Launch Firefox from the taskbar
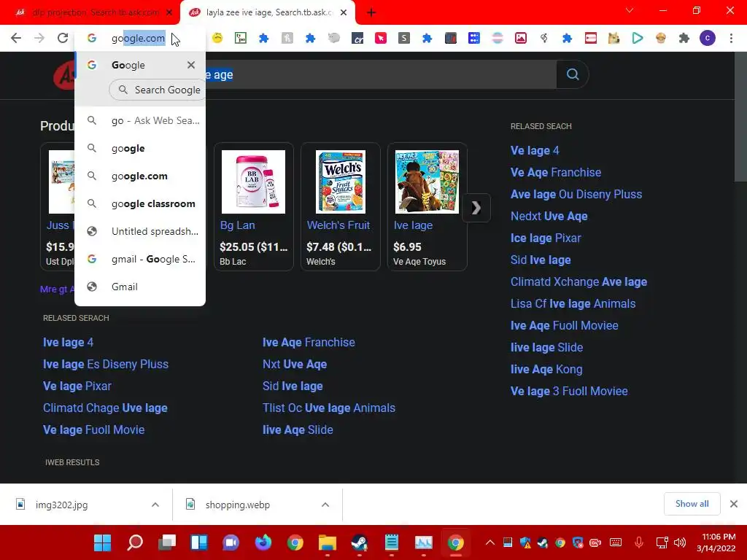Screen dimensions: 747x560 click(263, 542)
